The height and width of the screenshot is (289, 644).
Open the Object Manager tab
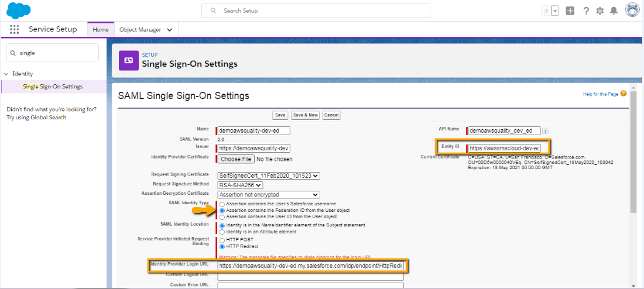coord(140,30)
